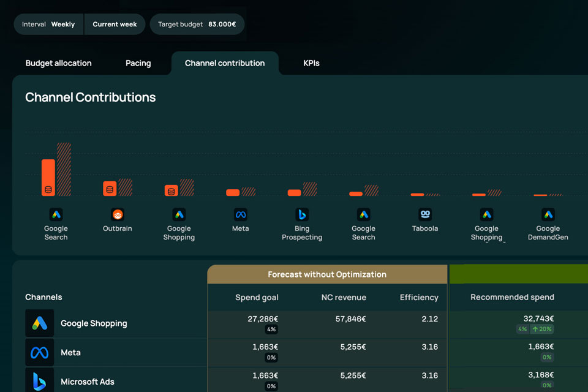Click the Taboola chart label
The height and width of the screenshot is (392, 588).
(x=425, y=228)
